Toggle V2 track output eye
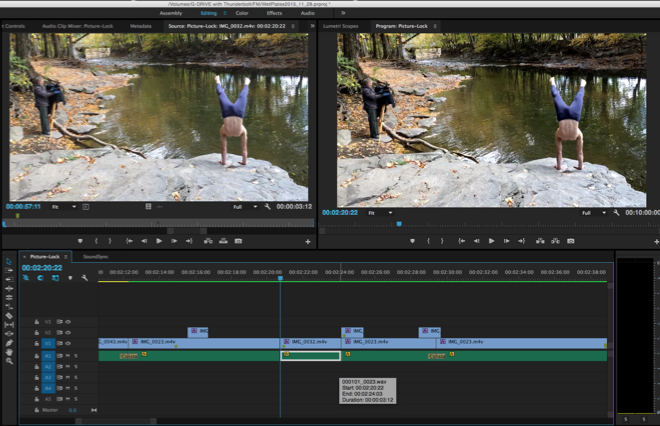Viewport: 660px width, 426px height. (68, 333)
